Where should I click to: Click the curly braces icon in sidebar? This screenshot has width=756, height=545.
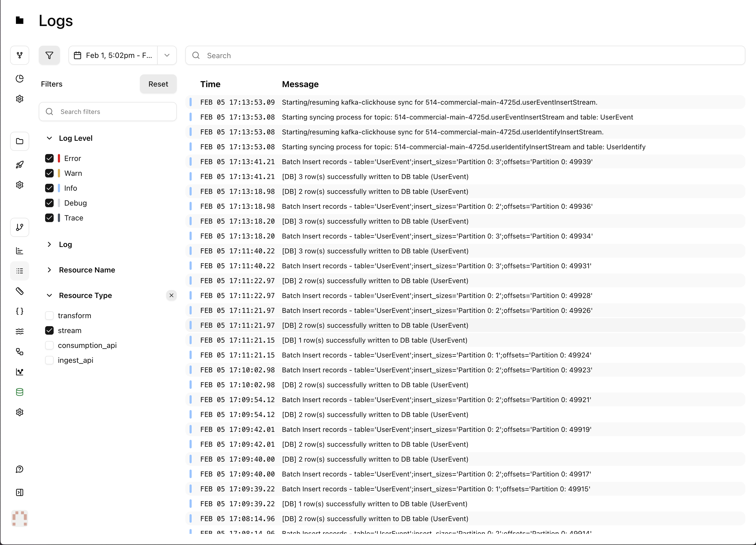[20, 311]
